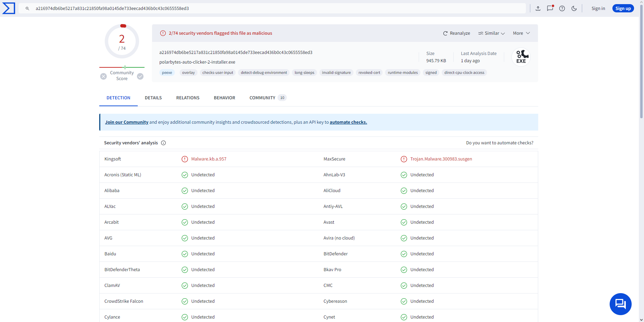
Task: Switch to the DETAILS tab
Action: coord(153,98)
